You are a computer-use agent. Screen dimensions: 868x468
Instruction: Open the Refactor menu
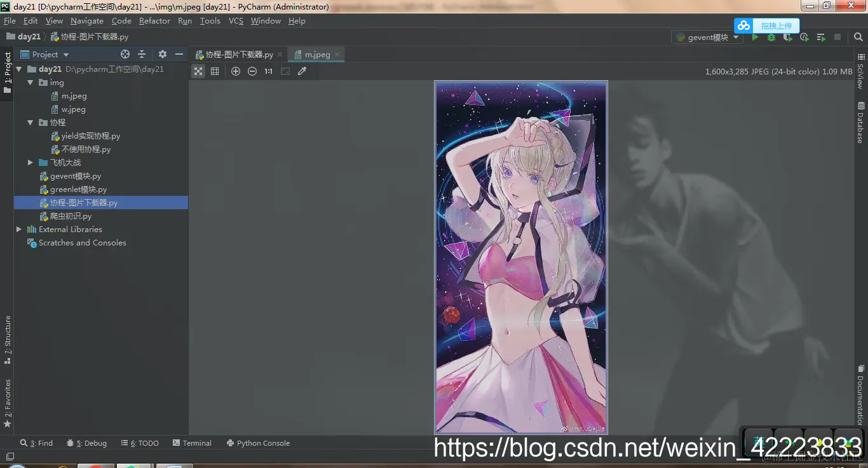click(x=154, y=21)
